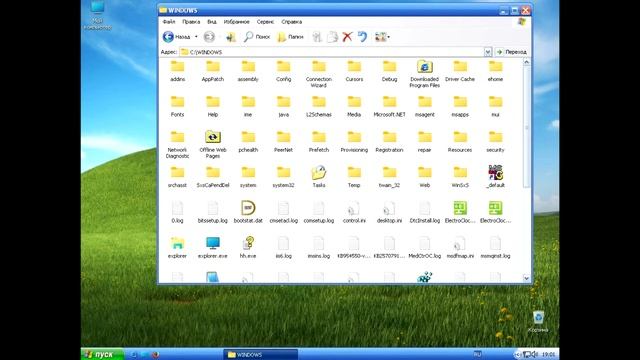Viewport: 640px width, 360px height.
Task: Open the Recycle Bin desktop icon
Action: point(538,322)
